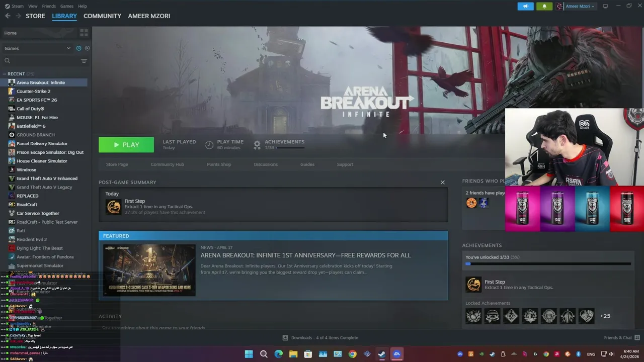Image resolution: width=644 pixels, height=362 pixels.
Task: Open the Store Page link
Action: click(117, 164)
